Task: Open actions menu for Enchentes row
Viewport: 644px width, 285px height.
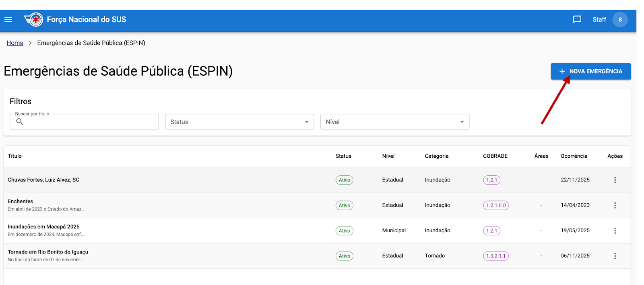Action: click(615, 205)
